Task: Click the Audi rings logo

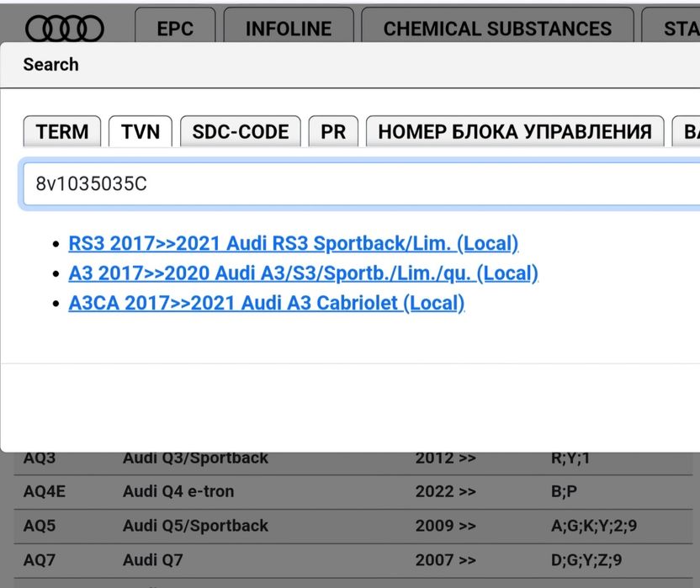Action: click(x=65, y=29)
